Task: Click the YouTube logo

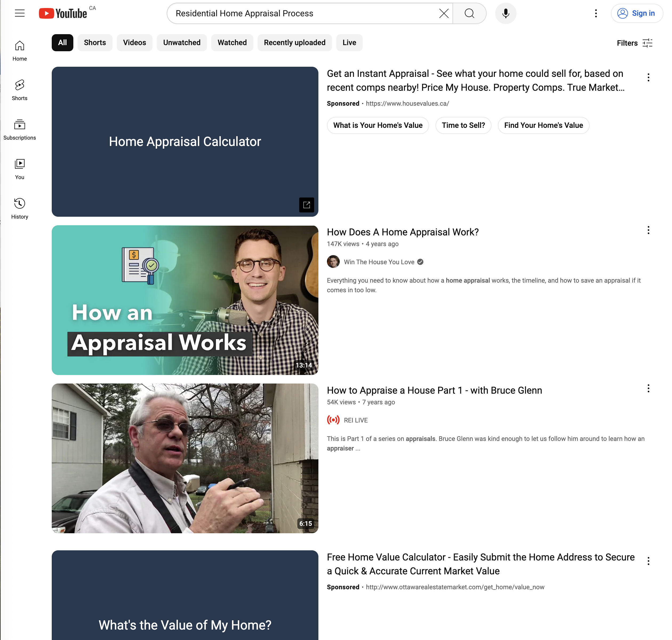Action: [x=63, y=13]
